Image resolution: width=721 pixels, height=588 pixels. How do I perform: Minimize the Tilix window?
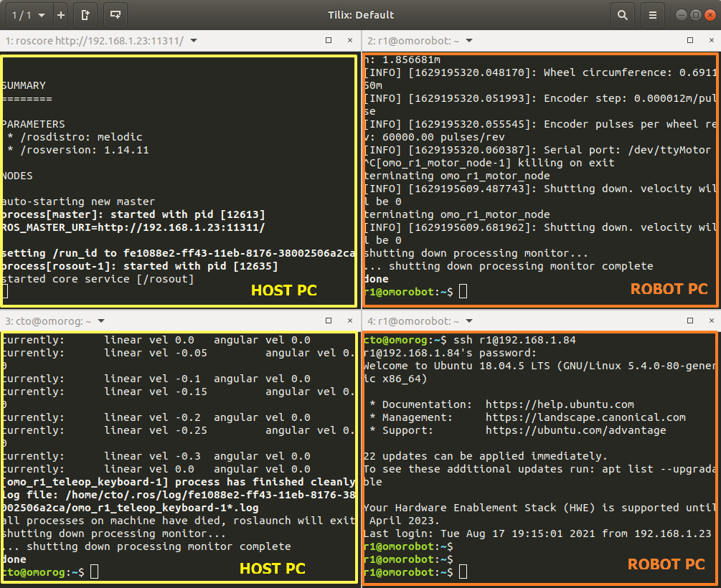click(x=681, y=15)
